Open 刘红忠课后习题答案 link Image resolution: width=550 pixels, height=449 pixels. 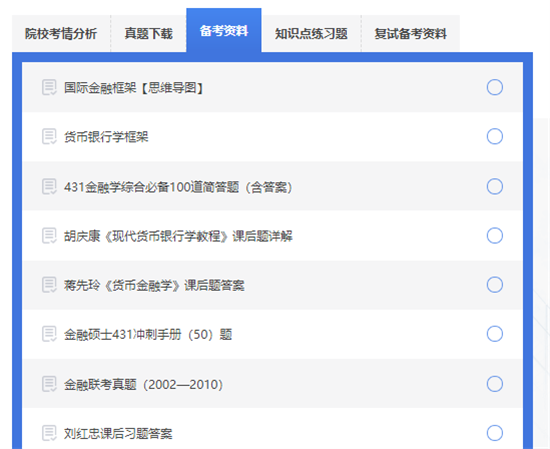point(118,434)
